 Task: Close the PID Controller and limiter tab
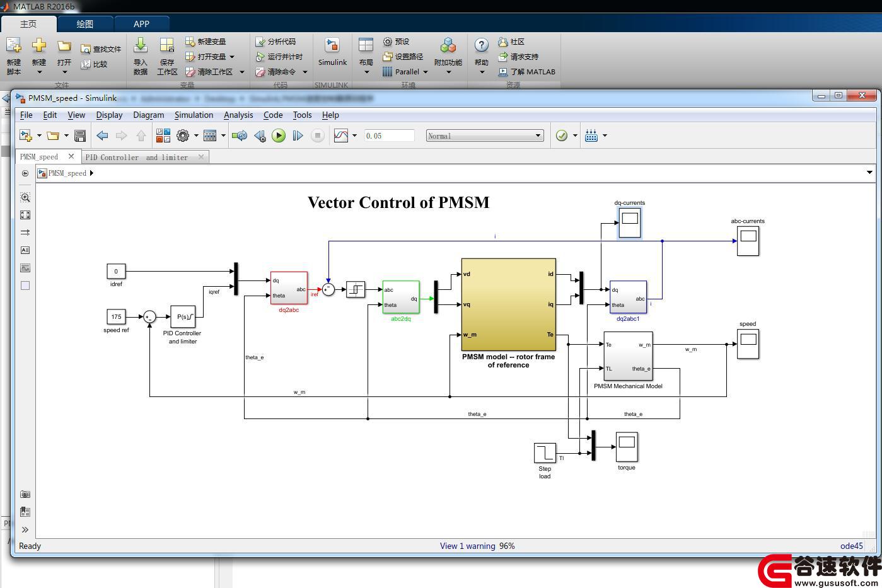[x=201, y=156]
